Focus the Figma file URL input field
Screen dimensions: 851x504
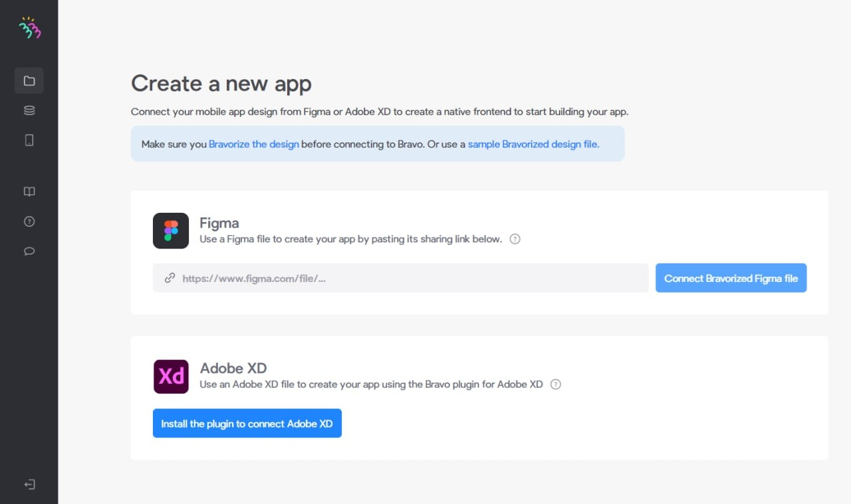point(401,278)
